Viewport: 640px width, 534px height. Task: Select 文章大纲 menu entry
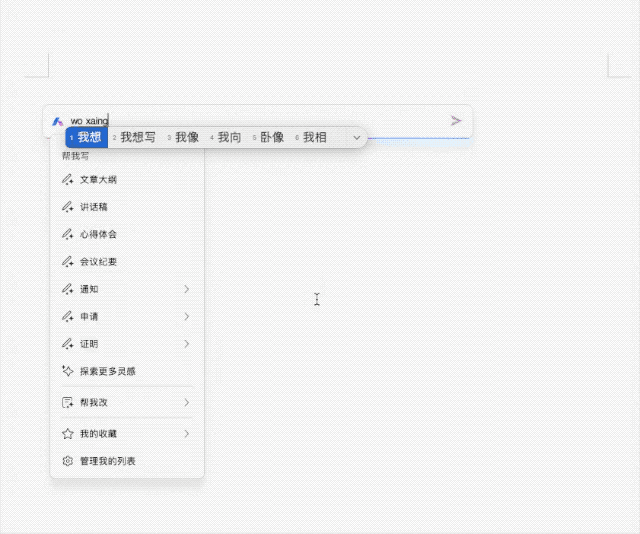pos(127,180)
